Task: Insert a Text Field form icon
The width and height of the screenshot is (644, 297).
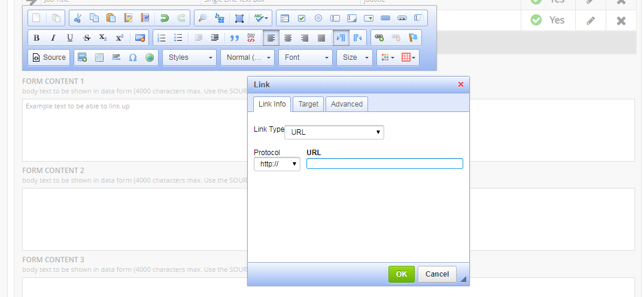Action: (x=335, y=18)
